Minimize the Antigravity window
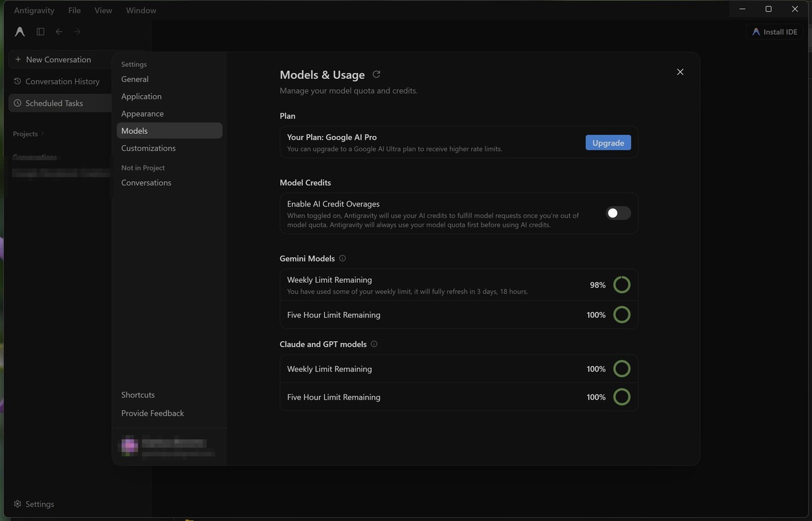This screenshot has height=521, width=812. [742, 9]
